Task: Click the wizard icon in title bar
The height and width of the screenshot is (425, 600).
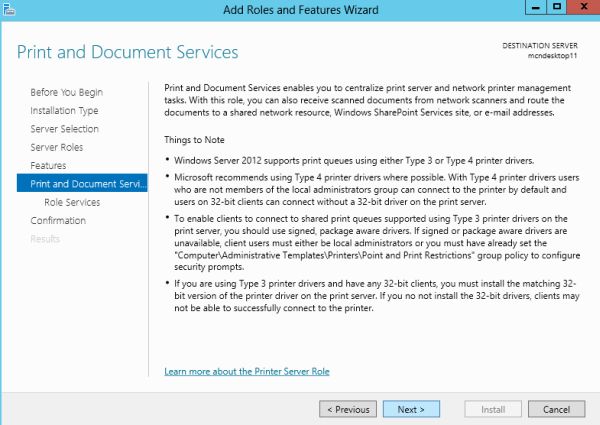Action: click(x=9, y=9)
